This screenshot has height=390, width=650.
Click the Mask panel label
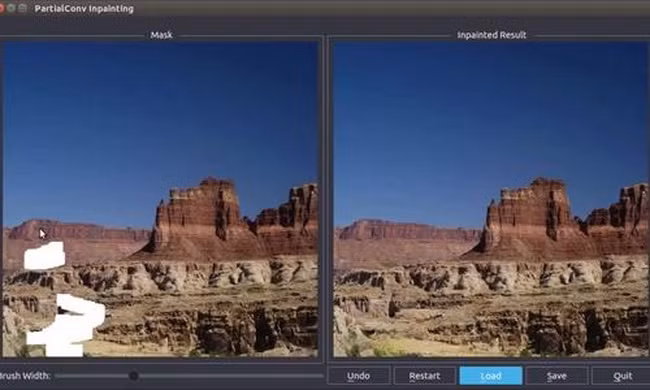(161, 35)
